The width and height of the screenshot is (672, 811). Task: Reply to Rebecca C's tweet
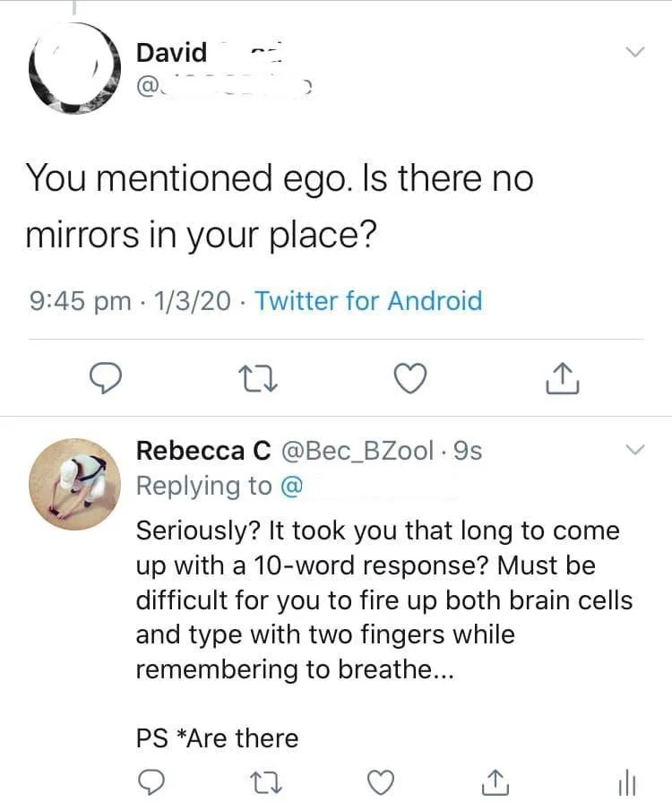[152, 782]
